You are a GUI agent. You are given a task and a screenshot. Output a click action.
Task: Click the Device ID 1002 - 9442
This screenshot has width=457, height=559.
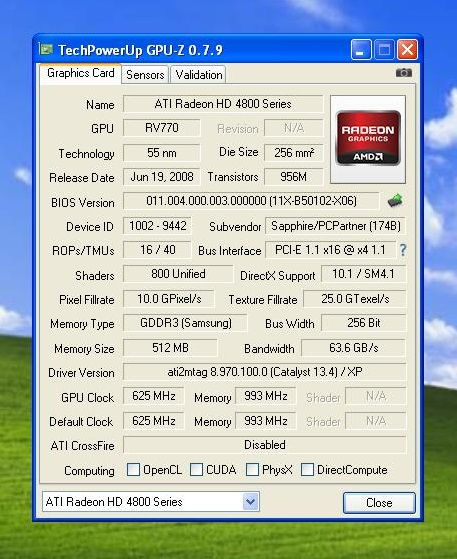[x=157, y=226]
